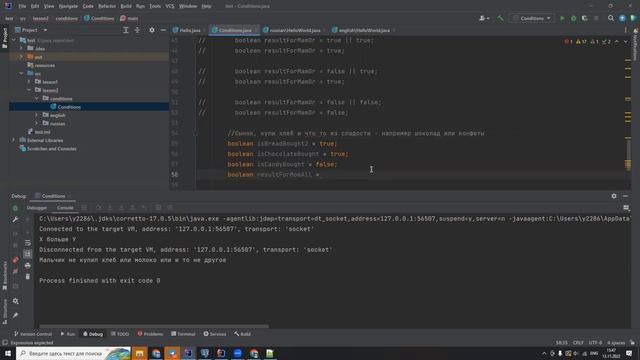Open the Refactor menu
640x360 pixels.
click(x=107, y=6)
